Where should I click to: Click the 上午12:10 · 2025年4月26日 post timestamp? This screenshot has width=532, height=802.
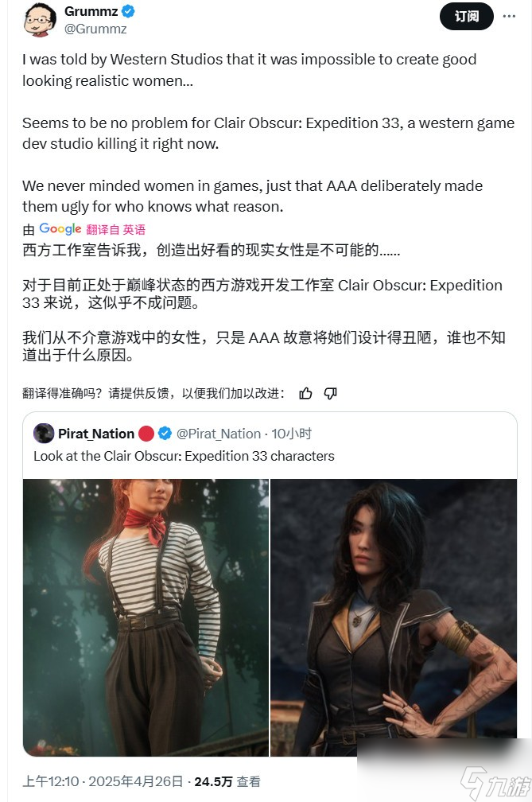click(x=103, y=781)
